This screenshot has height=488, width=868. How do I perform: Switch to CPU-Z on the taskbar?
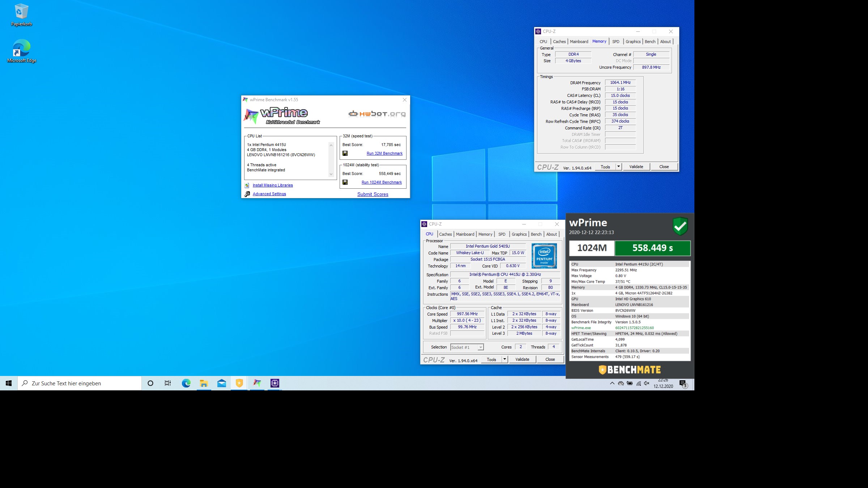click(x=275, y=383)
